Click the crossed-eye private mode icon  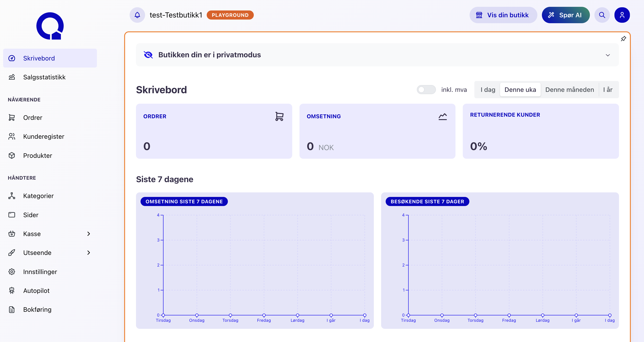[x=148, y=55]
